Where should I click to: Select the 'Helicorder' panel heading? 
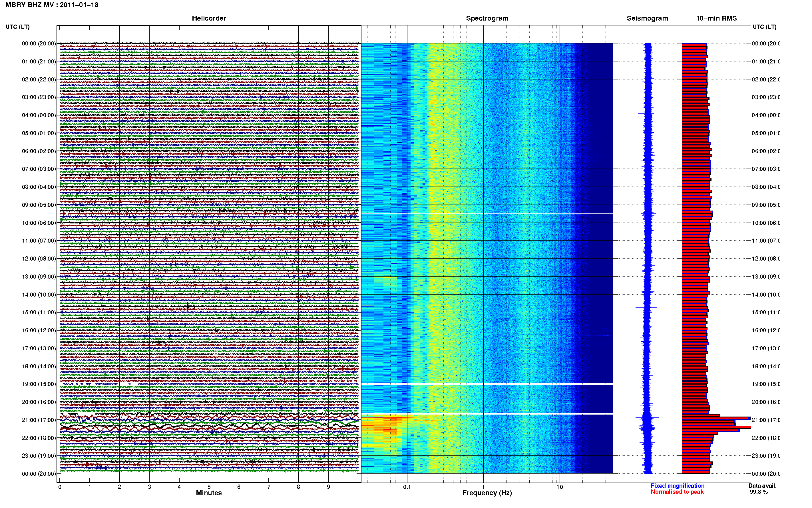point(209,19)
